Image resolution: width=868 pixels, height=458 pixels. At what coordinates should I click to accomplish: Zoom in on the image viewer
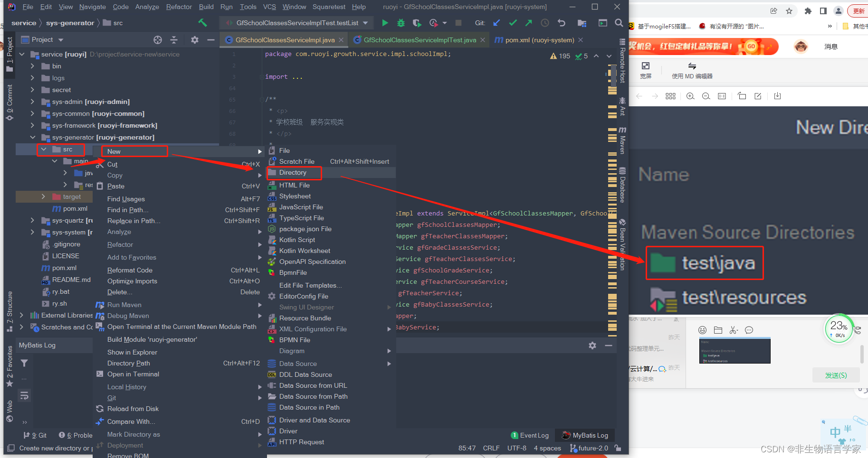click(x=690, y=96)
